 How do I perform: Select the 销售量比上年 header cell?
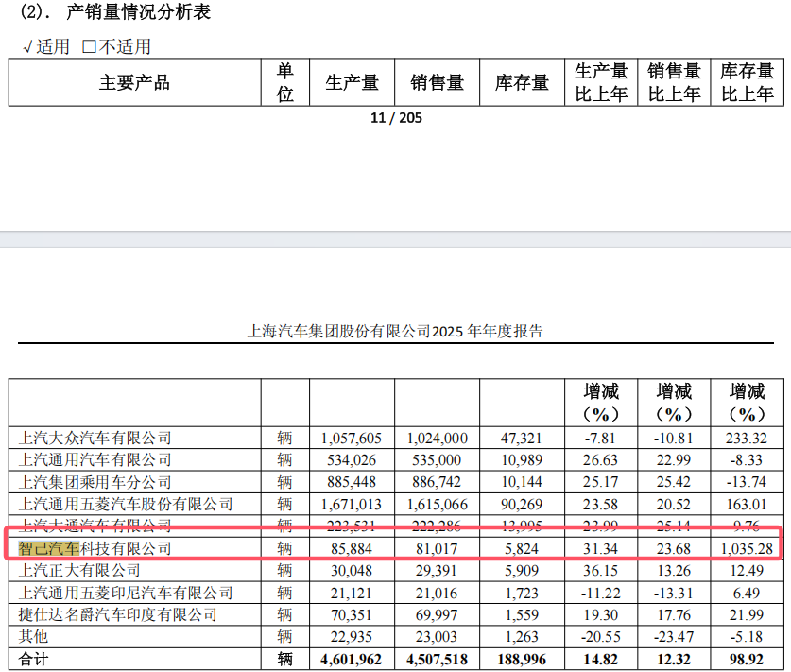(674, 82)
